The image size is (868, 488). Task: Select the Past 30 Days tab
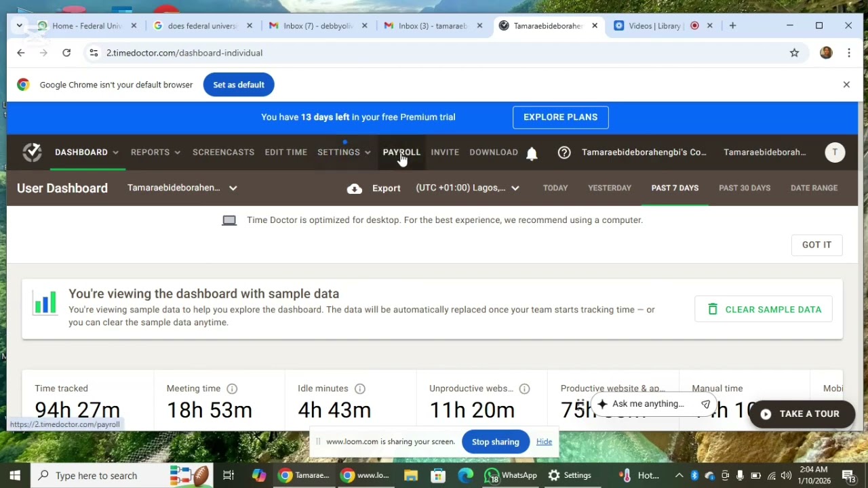[745, 188]
